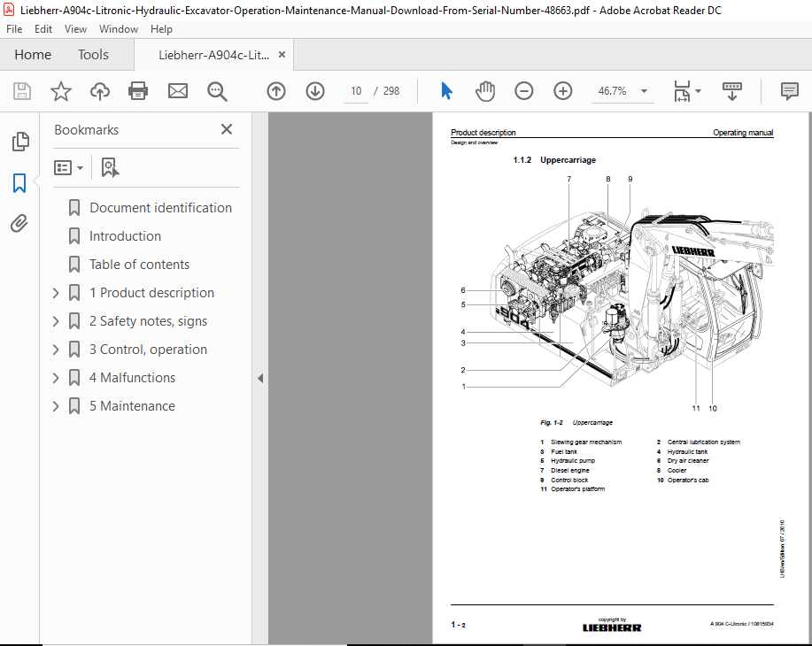Jump to Introduction bookmark
812x646 pixels.
[x=126, y=236]
